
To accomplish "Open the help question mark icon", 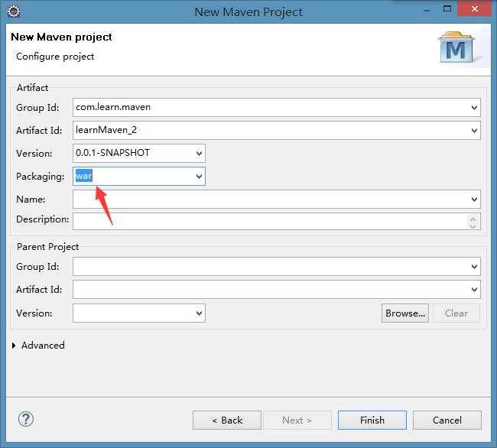I will [x=26, y=419].
